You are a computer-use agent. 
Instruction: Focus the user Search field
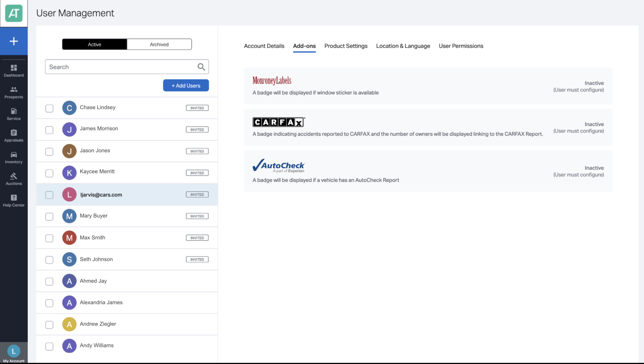127,67
